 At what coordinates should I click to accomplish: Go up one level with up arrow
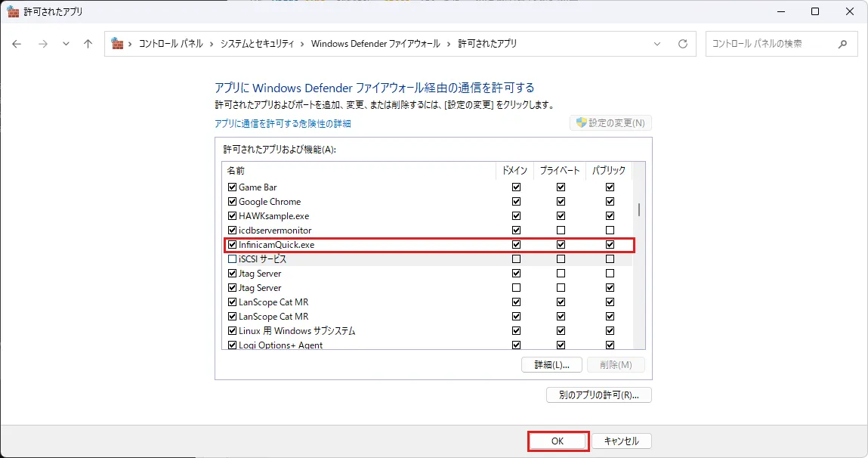[88, 44]
